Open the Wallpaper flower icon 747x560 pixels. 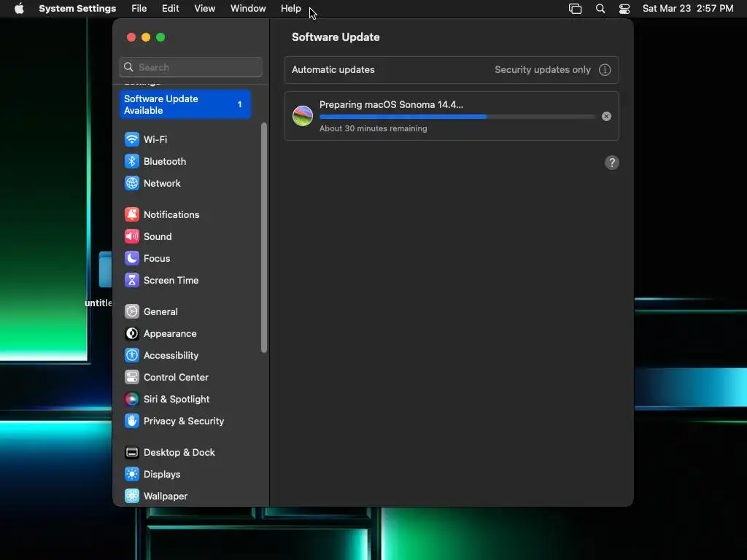132,497
